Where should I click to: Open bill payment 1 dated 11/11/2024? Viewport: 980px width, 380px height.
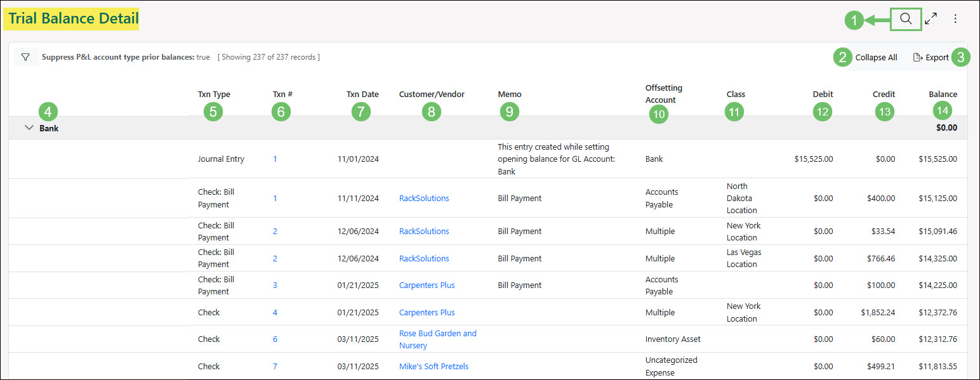click(x=275, y=198)
